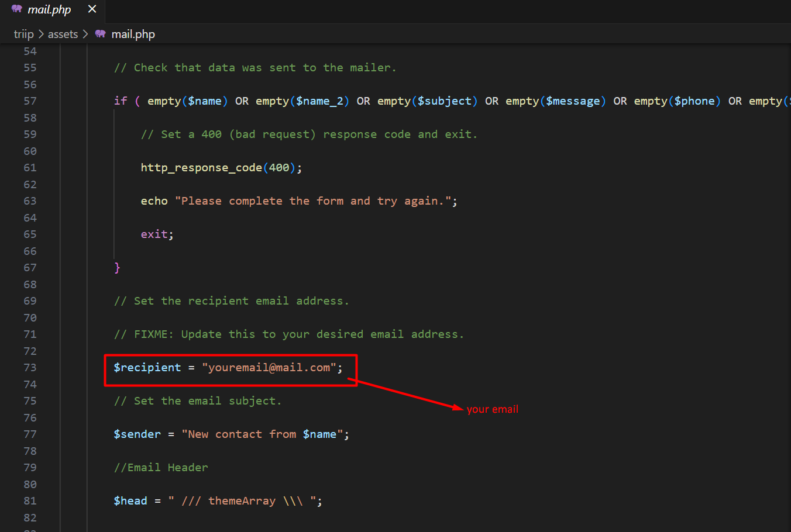This screenshot has height=532, width=791.
Task: Click the closing brace on line 67
Action: point(117,268)
